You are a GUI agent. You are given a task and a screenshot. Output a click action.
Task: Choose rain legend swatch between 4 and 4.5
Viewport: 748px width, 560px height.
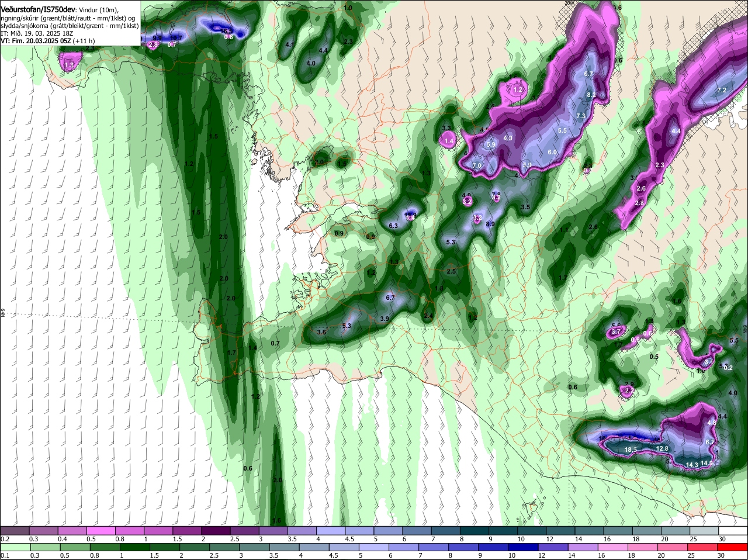point(314,547)
